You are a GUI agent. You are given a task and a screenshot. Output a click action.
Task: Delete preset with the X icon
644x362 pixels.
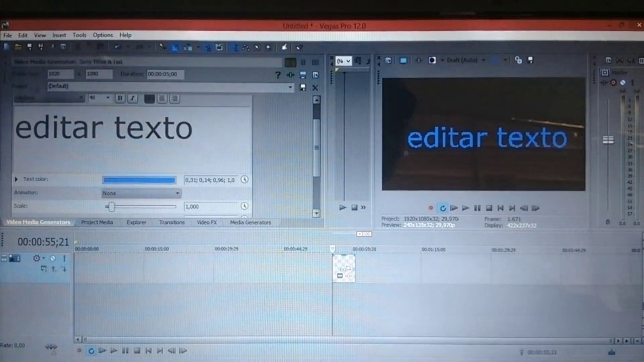click(315, 87)
